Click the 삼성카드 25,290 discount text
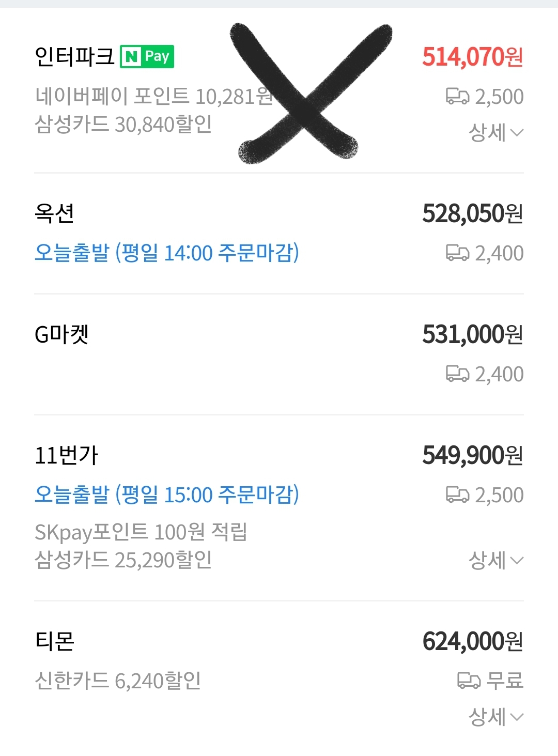558x756 pixels. click(x=123, y=560)
